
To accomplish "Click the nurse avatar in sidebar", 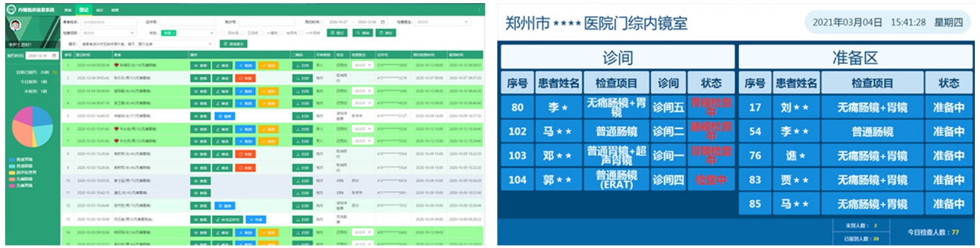I will point(16,25).
